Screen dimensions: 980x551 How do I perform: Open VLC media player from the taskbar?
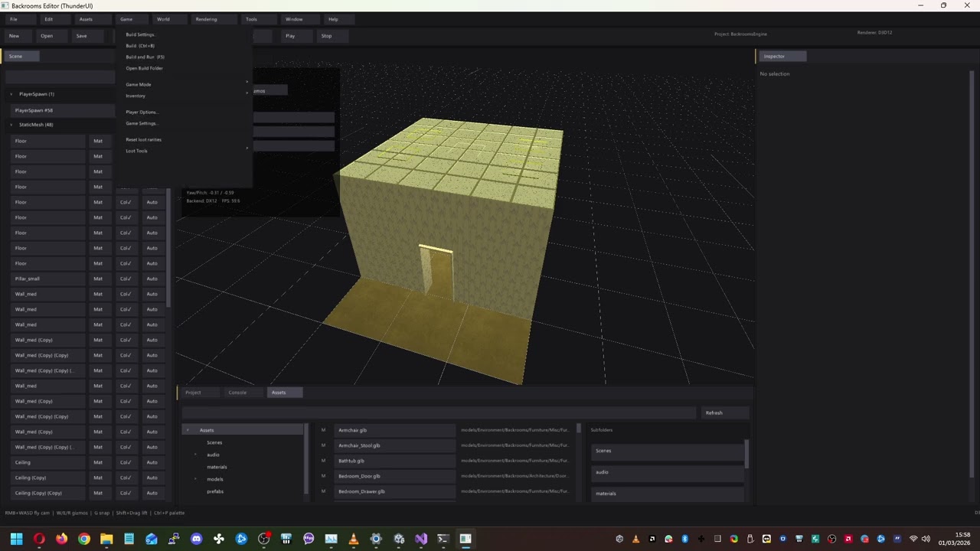(353, 539)
